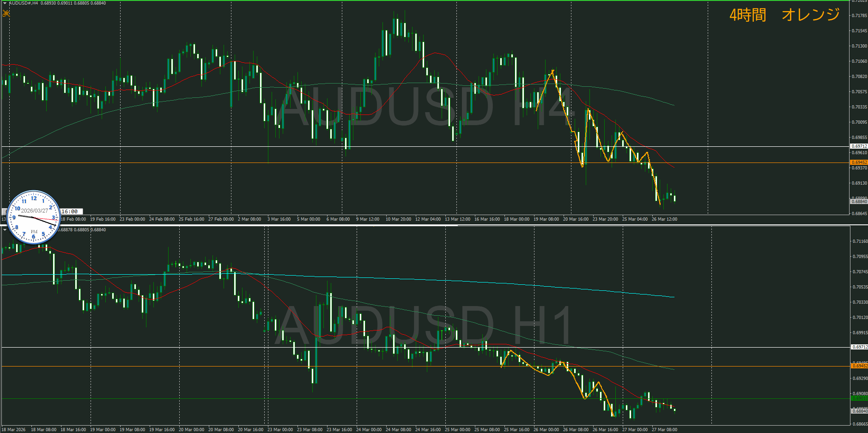Select the 0.69712 price tag in H1 chart
Viewport: 868px width, 433px height.
tap(859, 347)
